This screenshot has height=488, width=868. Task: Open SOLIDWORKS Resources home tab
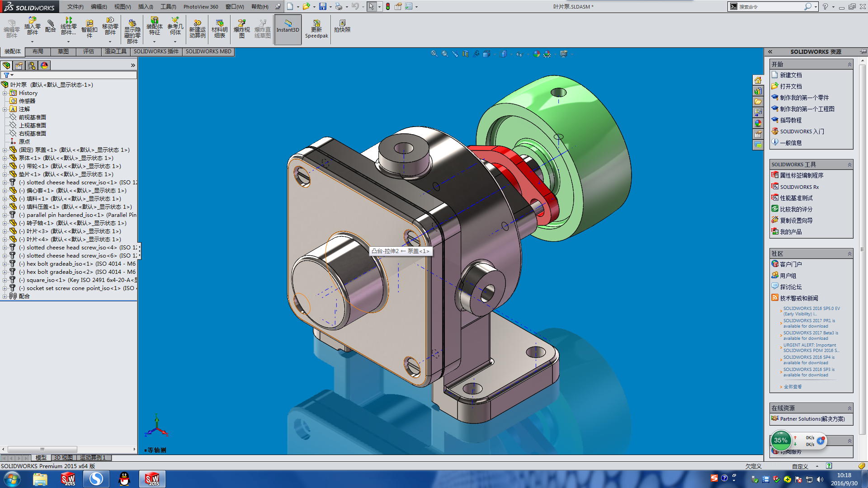pos(758,80)
